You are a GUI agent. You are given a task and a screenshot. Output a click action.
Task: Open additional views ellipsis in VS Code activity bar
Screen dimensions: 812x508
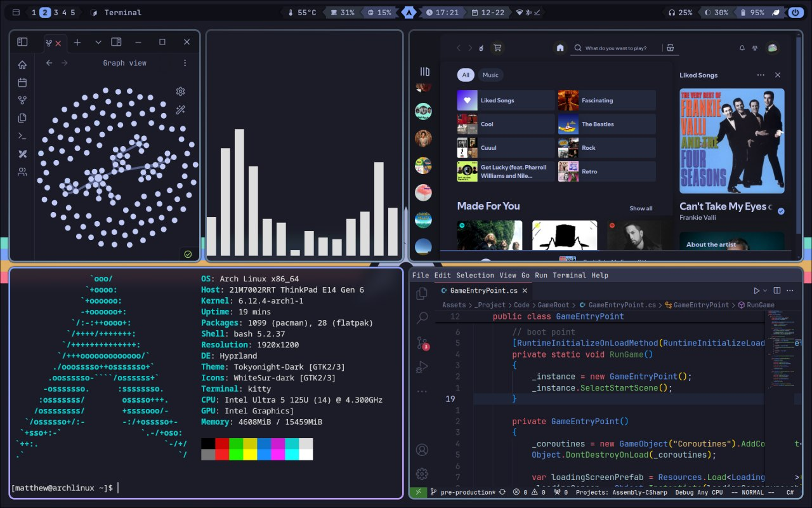click(422, 391)
